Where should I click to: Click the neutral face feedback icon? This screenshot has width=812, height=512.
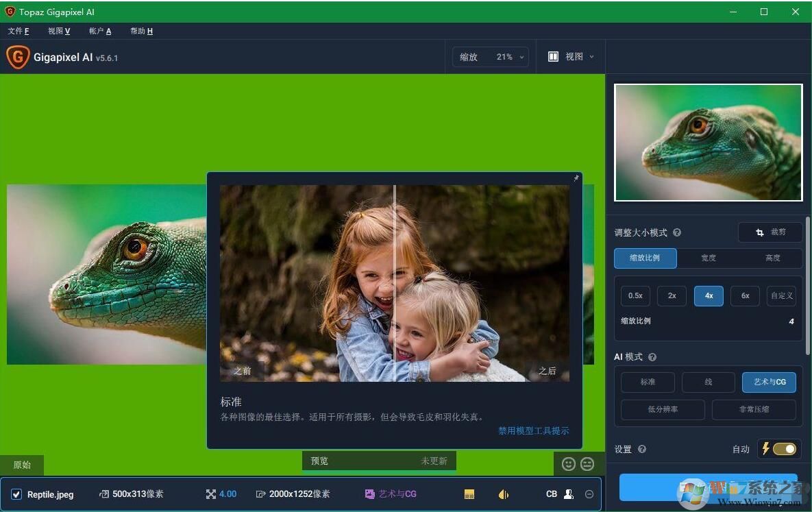click(587, 464)
